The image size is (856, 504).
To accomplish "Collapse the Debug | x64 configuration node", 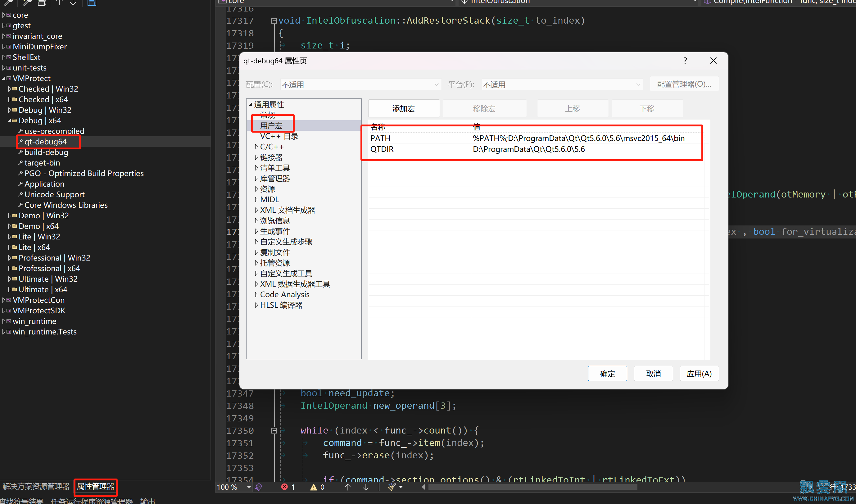I will 10,121.
